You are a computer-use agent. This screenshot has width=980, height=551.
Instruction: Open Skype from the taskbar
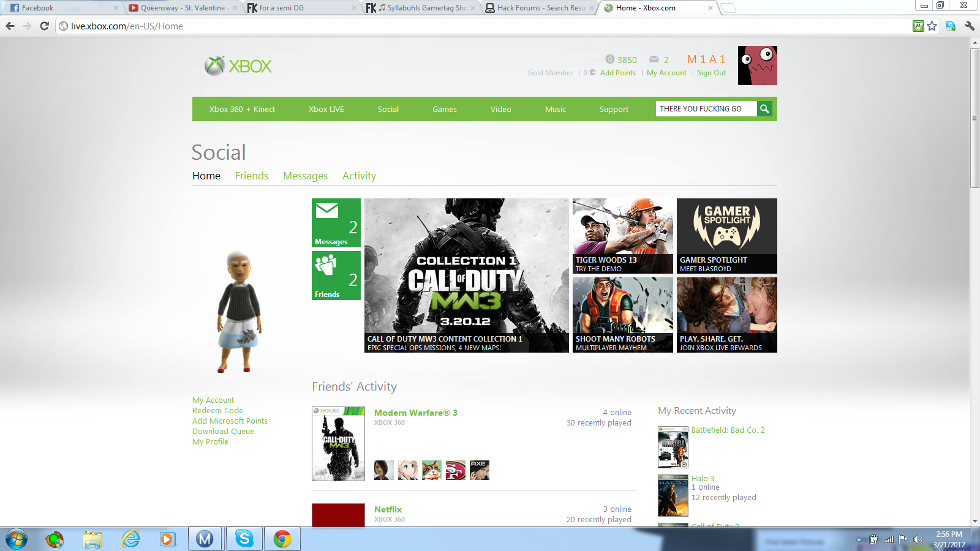coord(244,539)
